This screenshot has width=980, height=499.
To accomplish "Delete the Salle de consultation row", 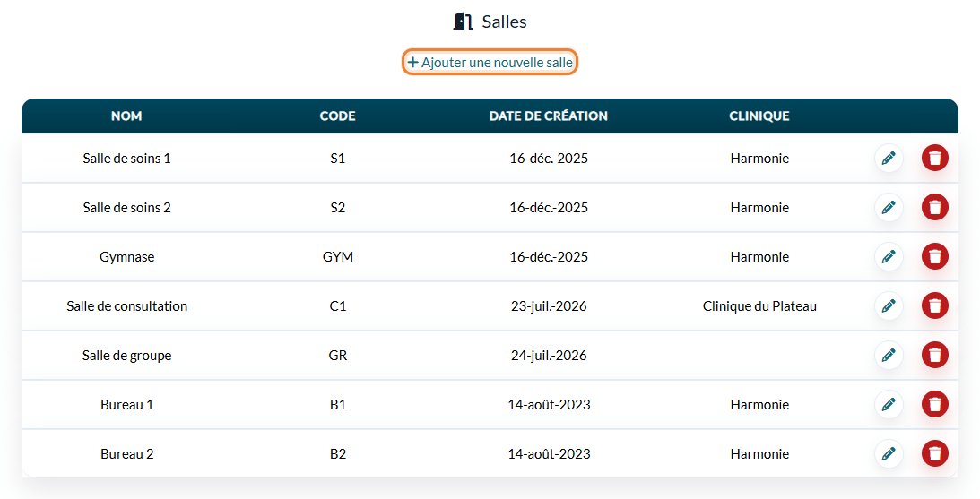I will pos(934,306).
